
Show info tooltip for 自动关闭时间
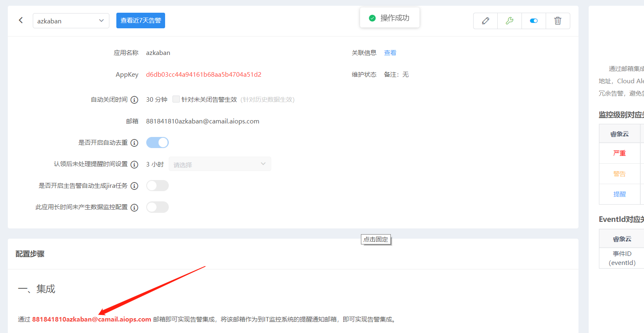point(134,100)
